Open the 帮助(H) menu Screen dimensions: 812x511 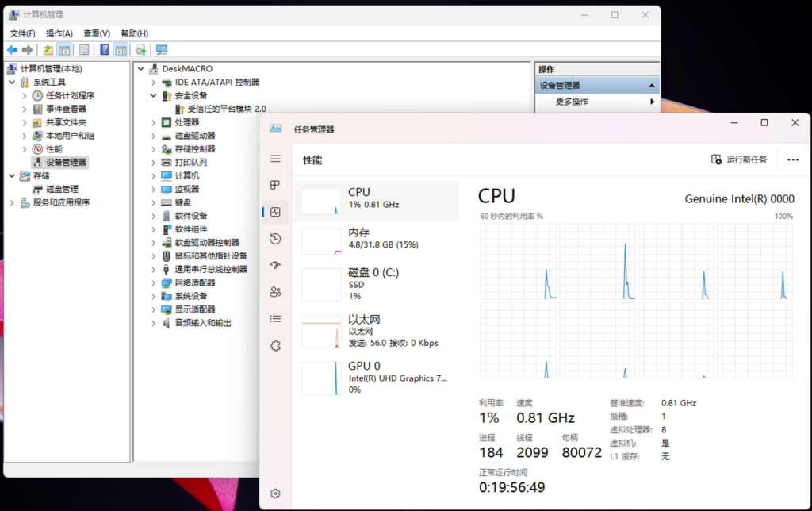pos(135,33)
